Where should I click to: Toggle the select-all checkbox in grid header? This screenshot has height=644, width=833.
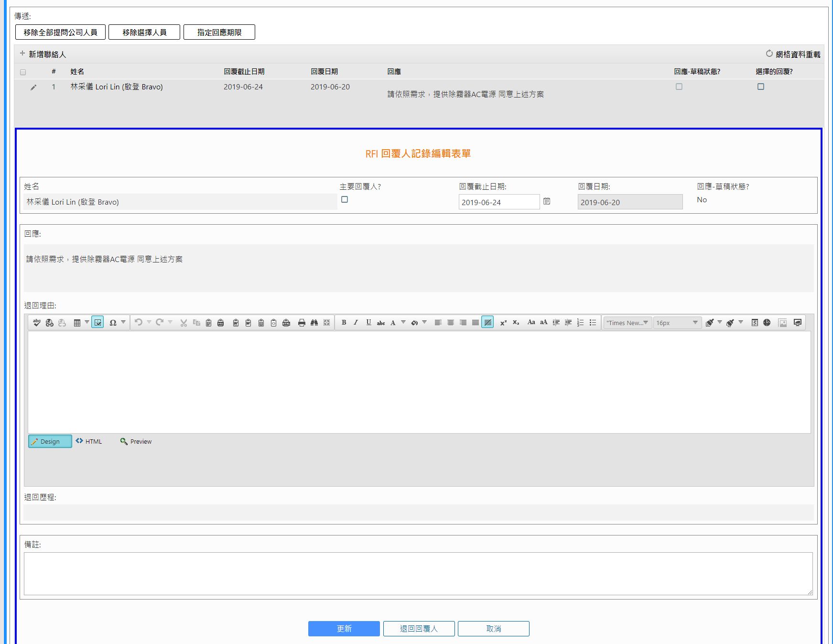(x=23, y=72)
